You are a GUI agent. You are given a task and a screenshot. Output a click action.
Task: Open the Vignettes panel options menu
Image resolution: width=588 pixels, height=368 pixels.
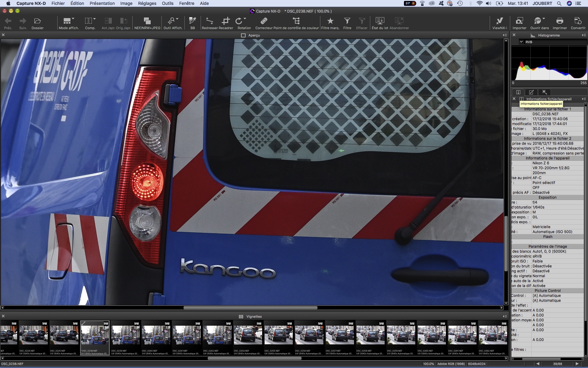pos(505,316)
